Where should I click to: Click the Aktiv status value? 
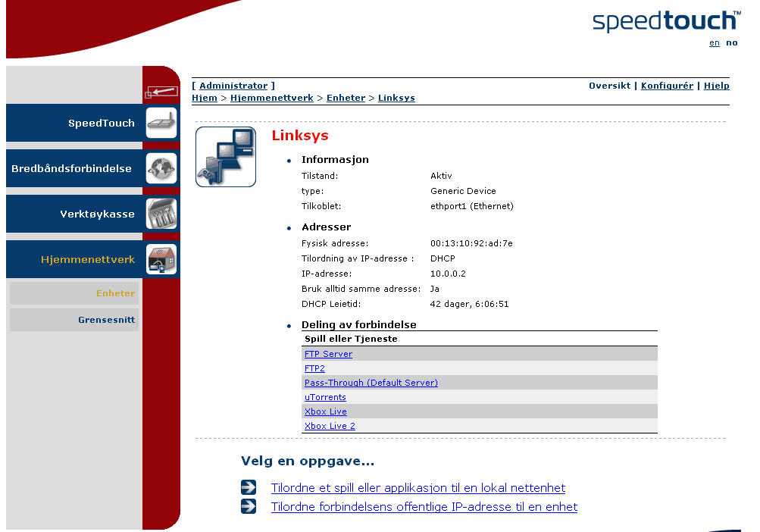pyautogui.click(x=441, y=176)
